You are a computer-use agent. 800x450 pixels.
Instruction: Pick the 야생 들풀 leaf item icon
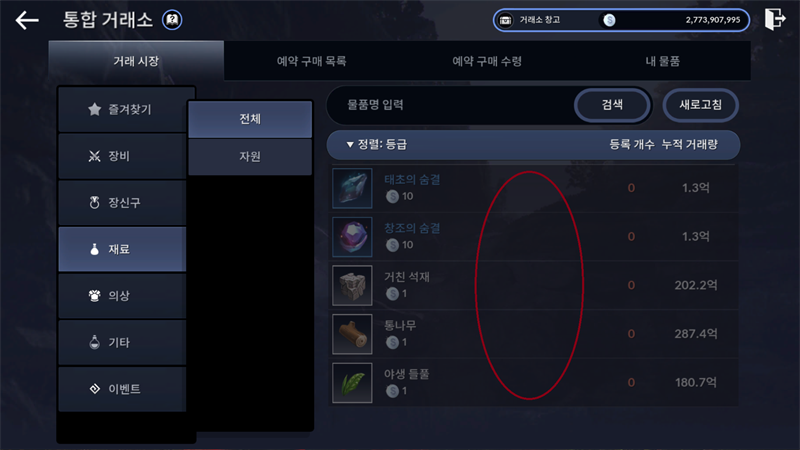click(352, 383)
